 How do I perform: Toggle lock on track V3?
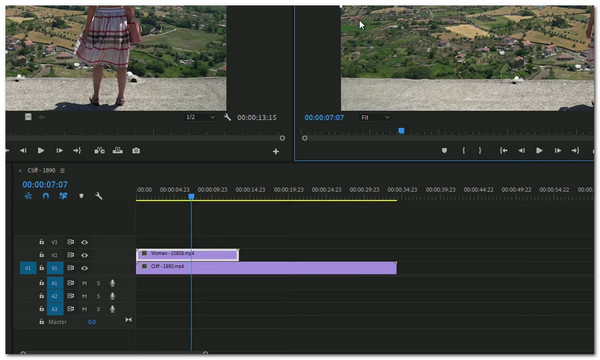41,242
